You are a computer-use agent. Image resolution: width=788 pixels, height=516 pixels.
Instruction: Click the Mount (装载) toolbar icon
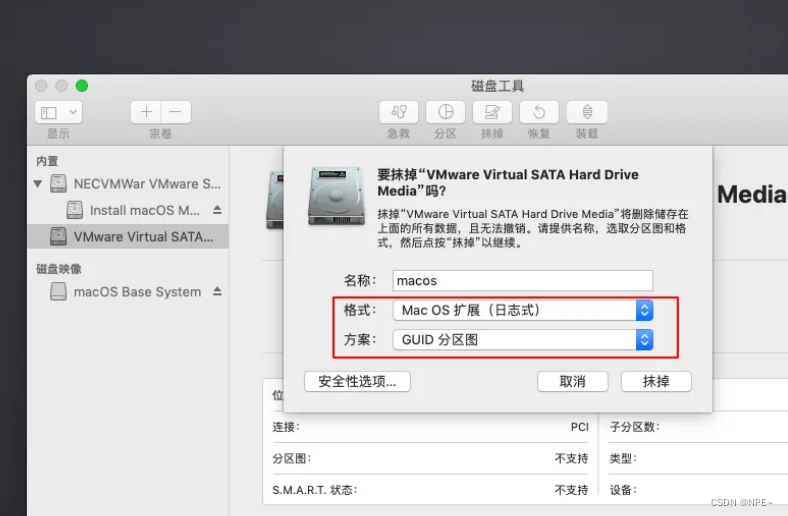[x=587, y=112]
